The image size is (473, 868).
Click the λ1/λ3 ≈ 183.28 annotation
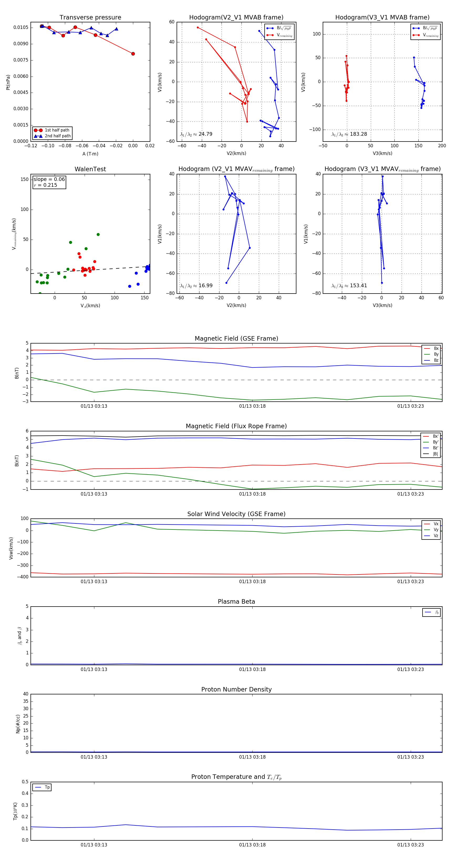[x=349, y=134]
